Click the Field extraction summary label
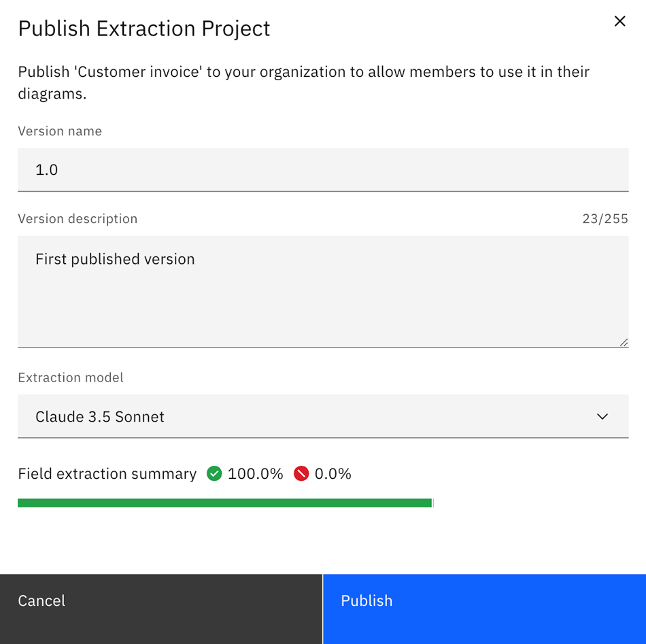Viewport: 646px width, 644px height. (x=106, y=473)
